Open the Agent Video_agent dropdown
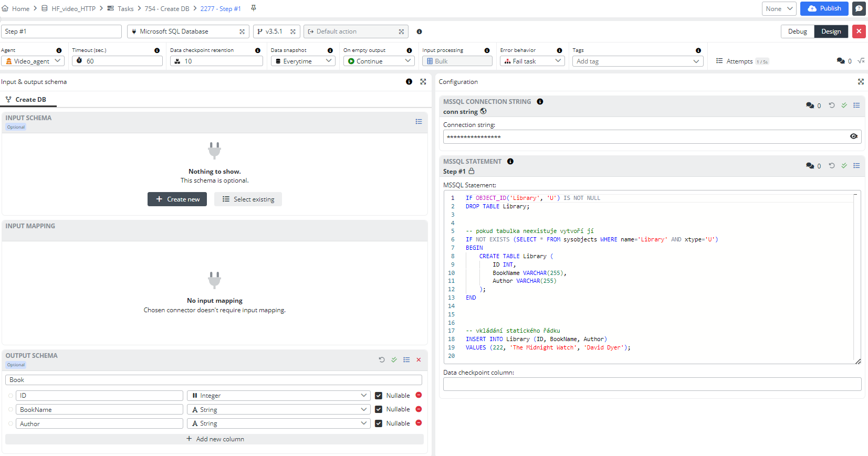The width and height of the screenshot is (868, 456). click(x=33, y=61)
